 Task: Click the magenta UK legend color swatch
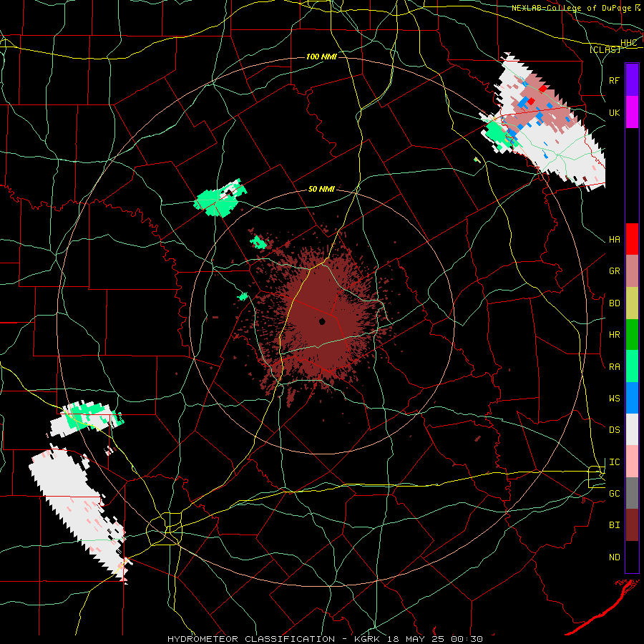point(632,112)
